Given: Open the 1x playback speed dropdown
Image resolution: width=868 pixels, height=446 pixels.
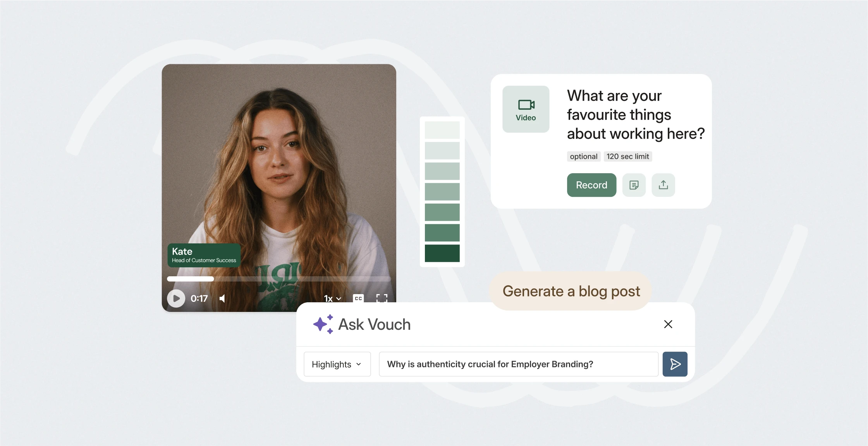Looking at the screenshot, I should coord(333,298).
